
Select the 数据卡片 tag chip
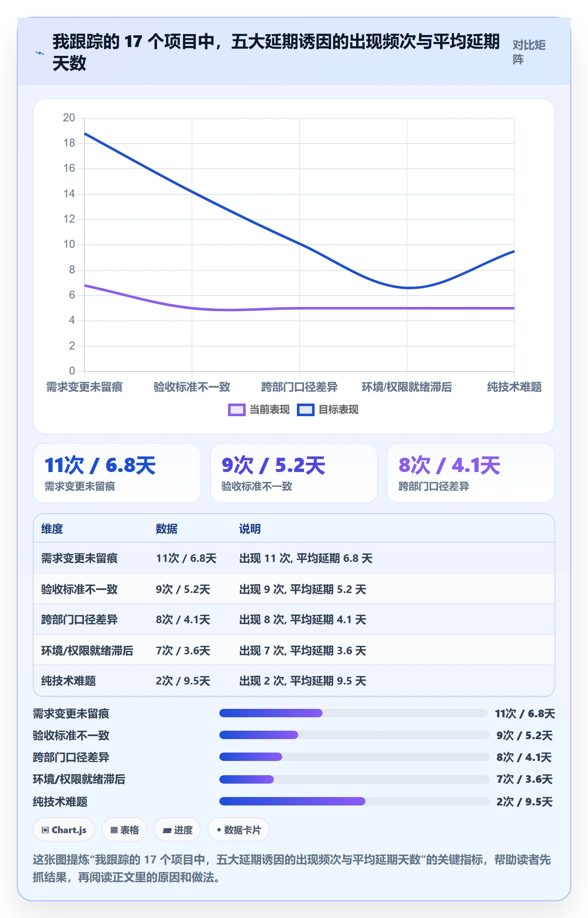pyautogui.click(x=239, y=830)
